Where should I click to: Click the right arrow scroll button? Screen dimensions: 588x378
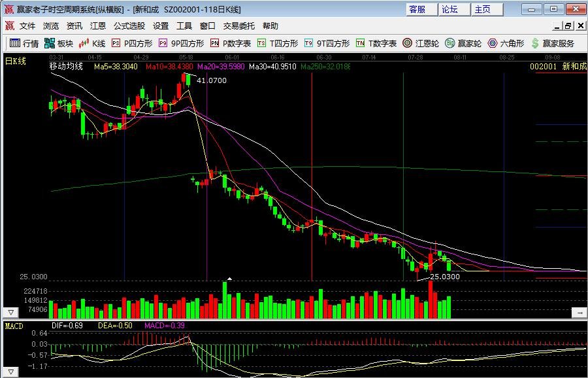point(580,313)
